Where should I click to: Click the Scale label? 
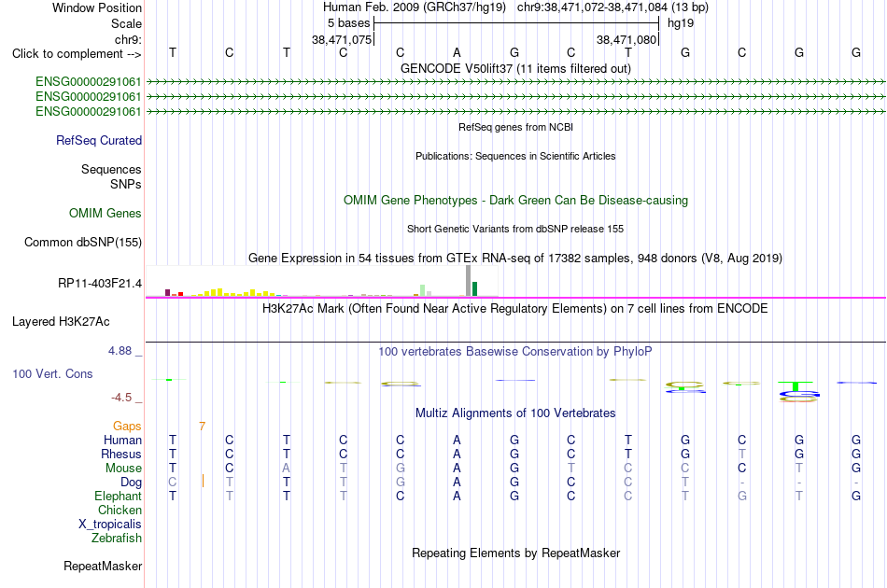pyautogui.click(x=127, y=23)
